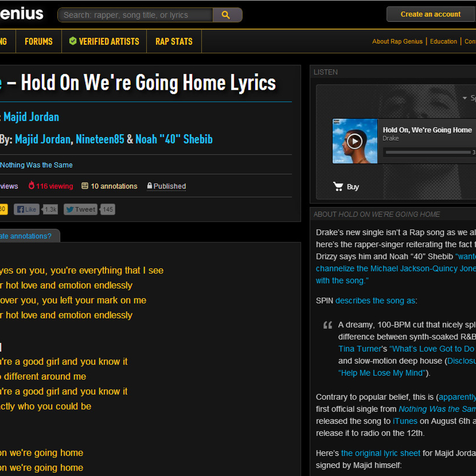Click the green verified checkmark badge

(x=73, y=41)
